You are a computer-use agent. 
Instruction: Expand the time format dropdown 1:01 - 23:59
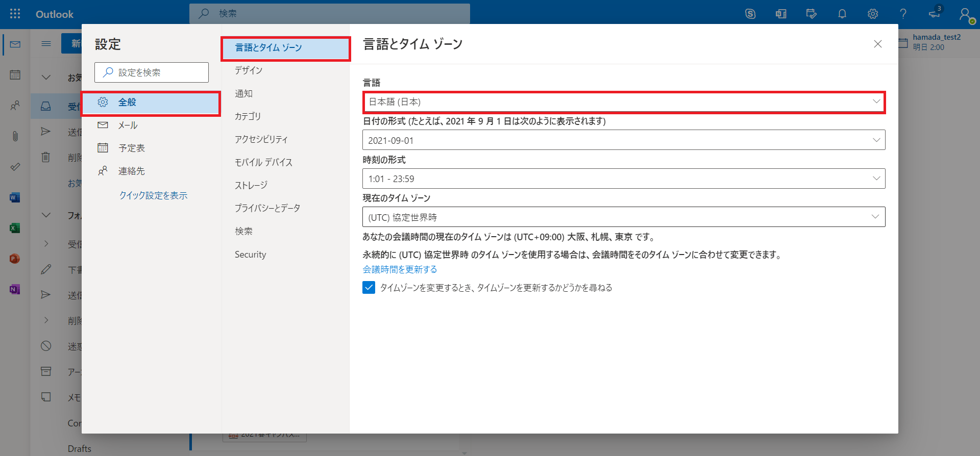point(624,179)
